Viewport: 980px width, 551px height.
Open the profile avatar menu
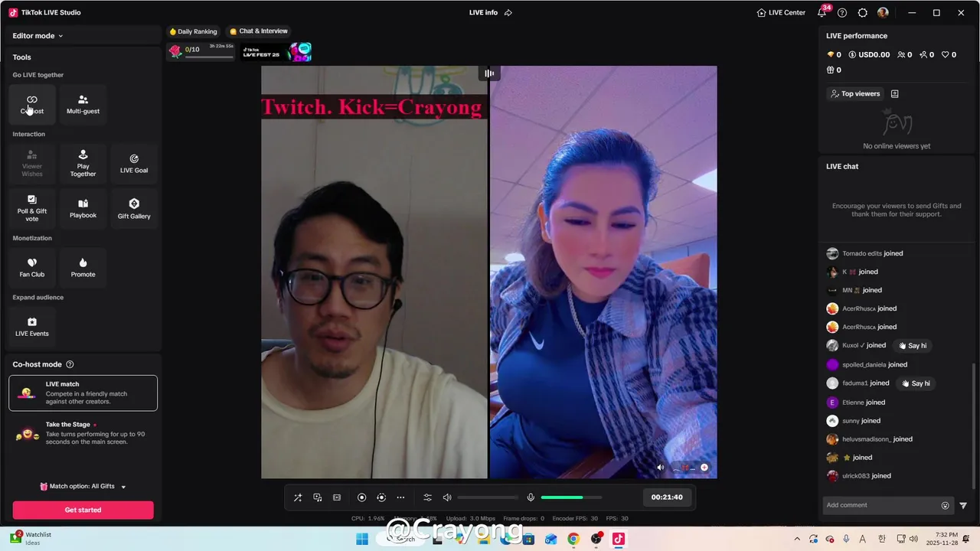pos(883,13)
